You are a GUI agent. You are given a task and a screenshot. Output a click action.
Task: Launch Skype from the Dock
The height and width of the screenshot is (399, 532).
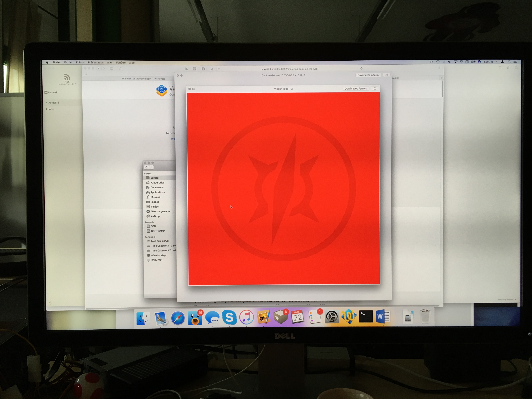pyautogui.click(x=229, y=317)
